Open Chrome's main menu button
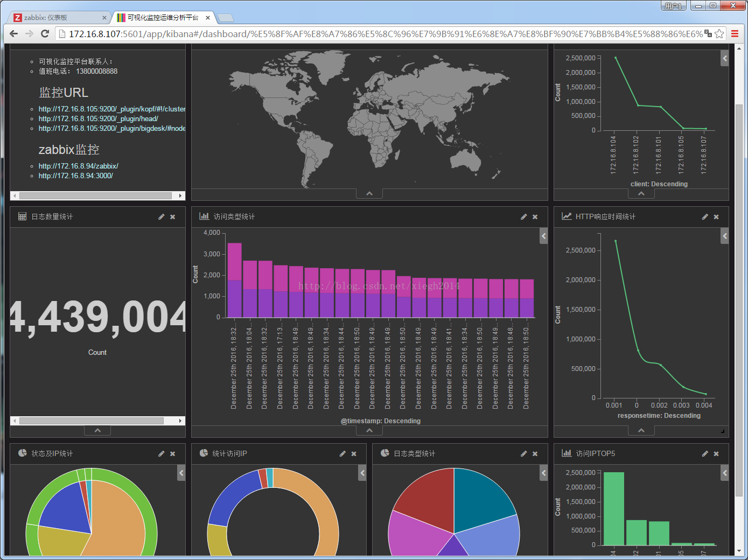This screenshot has height=560, width=748. (x=735, y=34)
